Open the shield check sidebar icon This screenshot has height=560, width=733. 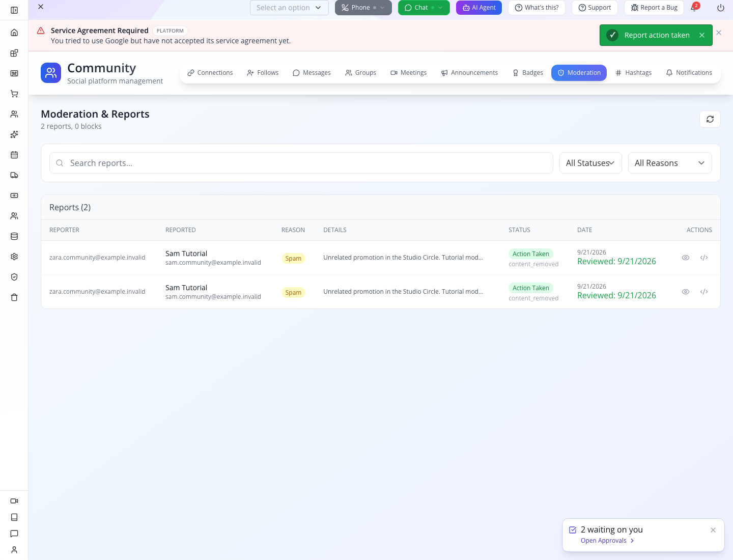tap(14, 277)
